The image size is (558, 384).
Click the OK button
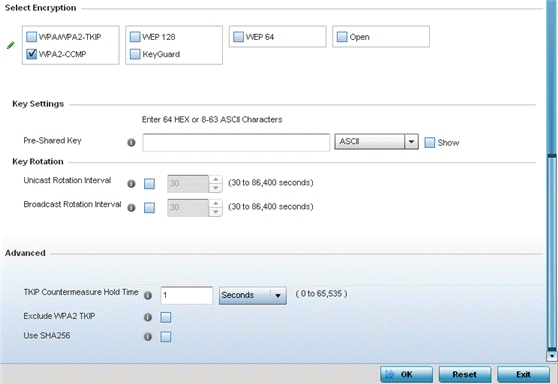point(406,374)
